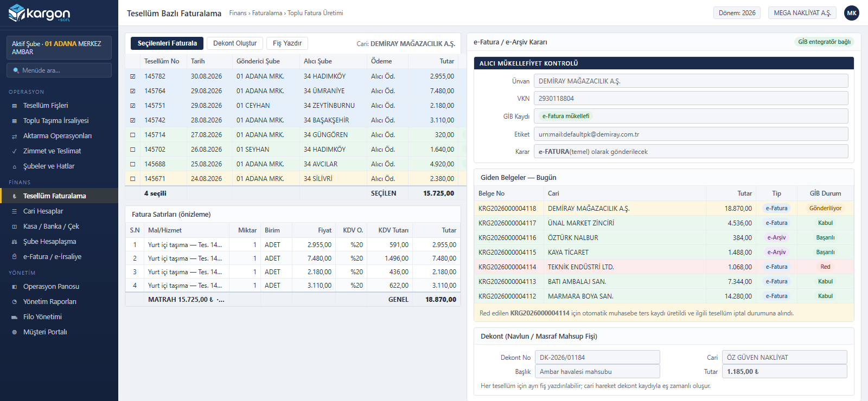The width and height of the screenshot is (868, 401).
Task: Check the box for tesellüm 145702
Action: (133, 150)
